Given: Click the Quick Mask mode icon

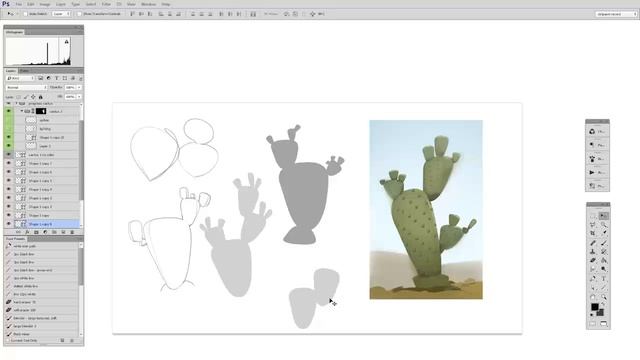Looking at the screenshot, I should [x=593, y=324].
